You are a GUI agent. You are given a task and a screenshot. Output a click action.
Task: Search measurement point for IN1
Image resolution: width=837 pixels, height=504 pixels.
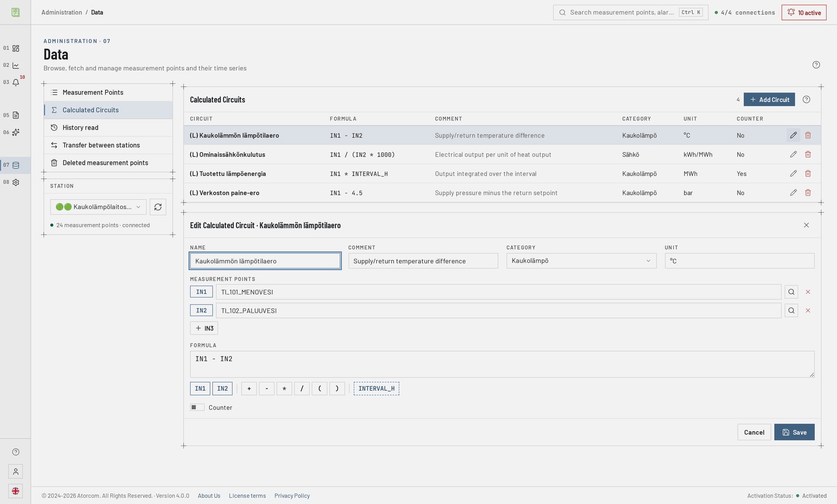point(791,292)
